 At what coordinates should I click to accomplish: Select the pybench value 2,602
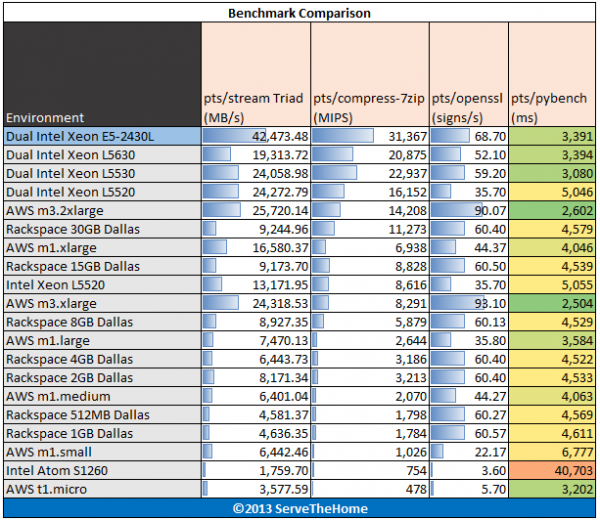[552, 210]
